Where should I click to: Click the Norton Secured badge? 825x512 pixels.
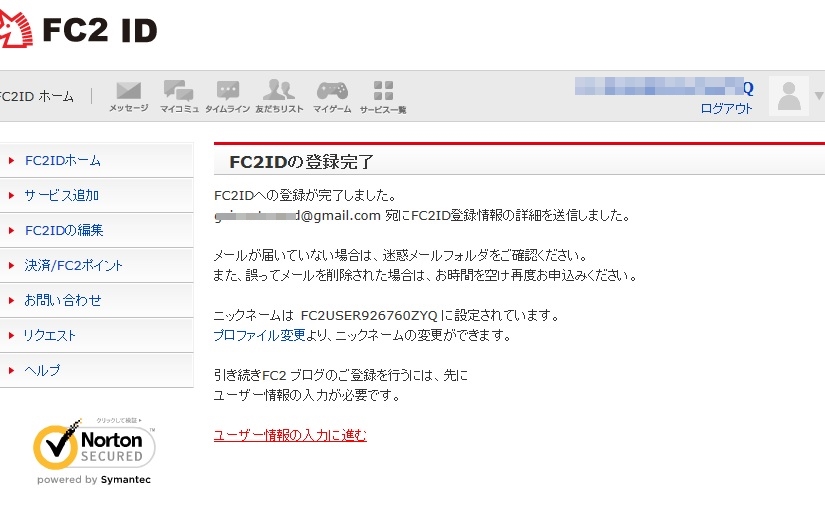(x=94, y=447)
